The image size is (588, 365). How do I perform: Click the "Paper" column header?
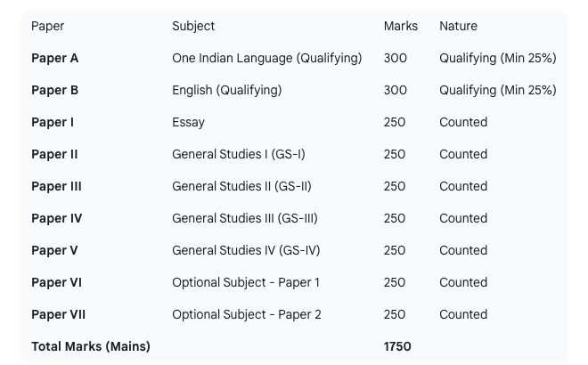48,27
